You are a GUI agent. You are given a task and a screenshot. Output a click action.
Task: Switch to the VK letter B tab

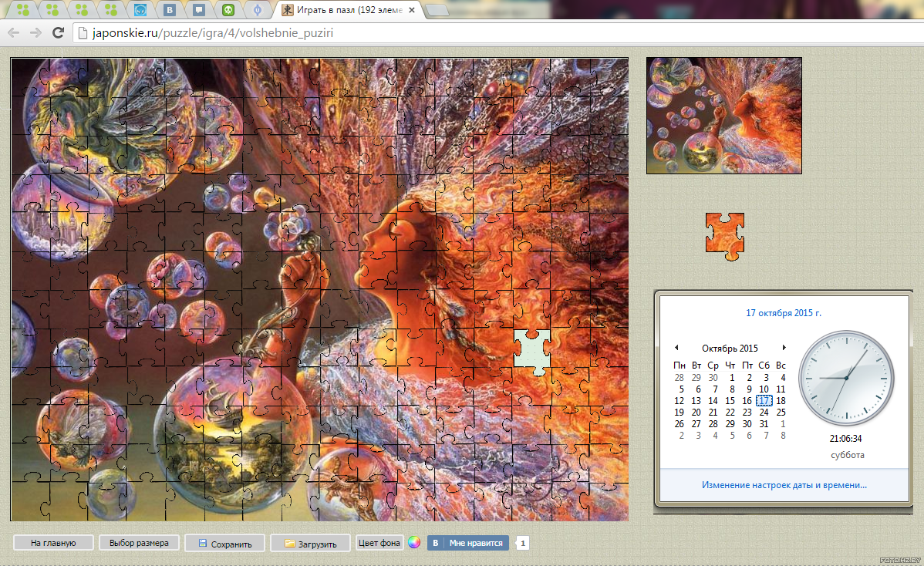[x=169, y=10]
